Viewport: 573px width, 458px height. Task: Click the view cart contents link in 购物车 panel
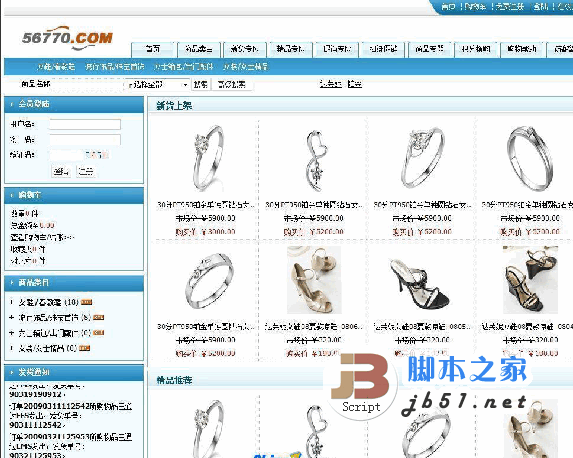pos(42,237)
